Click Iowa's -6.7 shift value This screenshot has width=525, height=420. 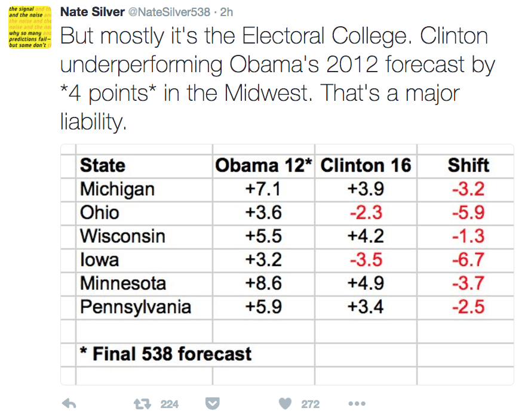tap(468, 260)
